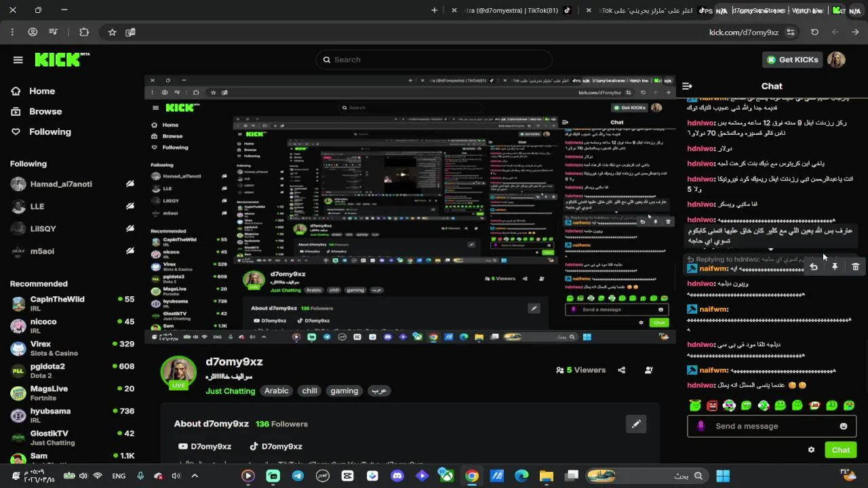Screen dimensions: 868x488
Task: Go to Home in sidebar
Action: click(42, 91)
